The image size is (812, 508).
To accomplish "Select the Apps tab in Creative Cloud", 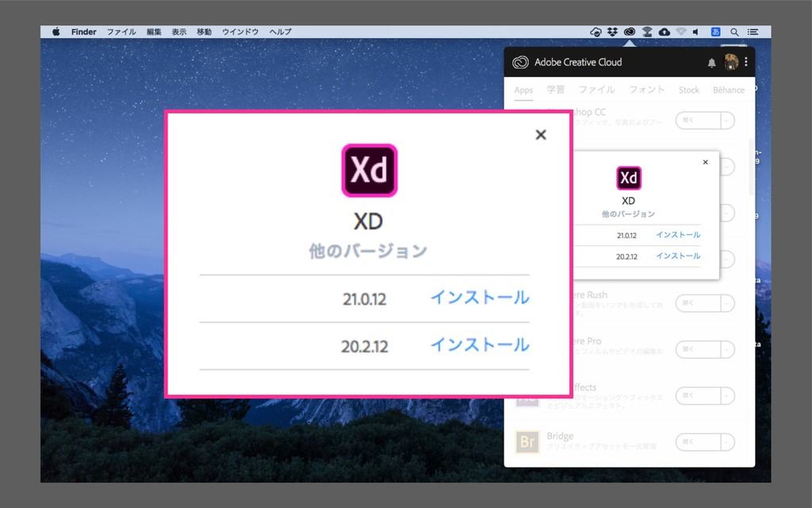I will click(523, 90).
